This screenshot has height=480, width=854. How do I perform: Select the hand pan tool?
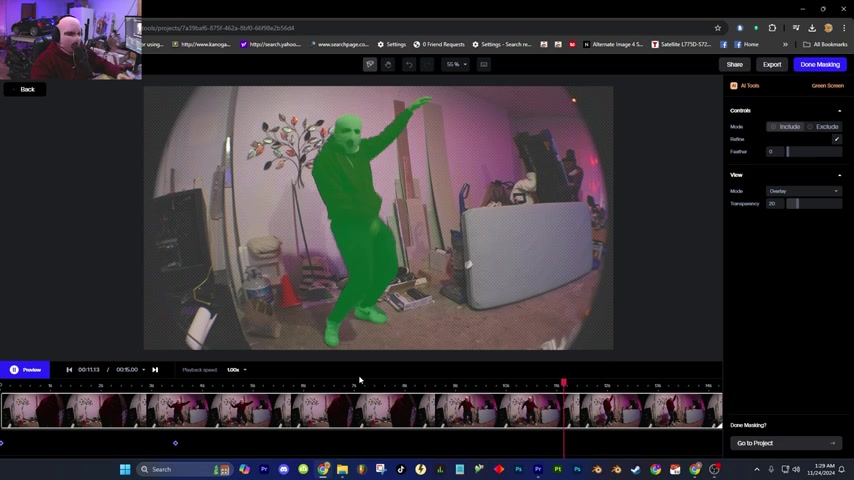click(388, 64)
